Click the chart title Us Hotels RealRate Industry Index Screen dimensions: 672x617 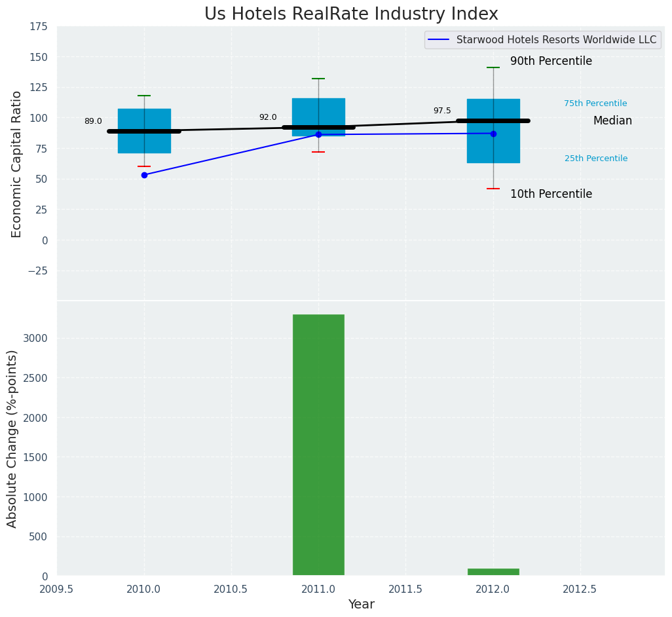click(351, 14)
